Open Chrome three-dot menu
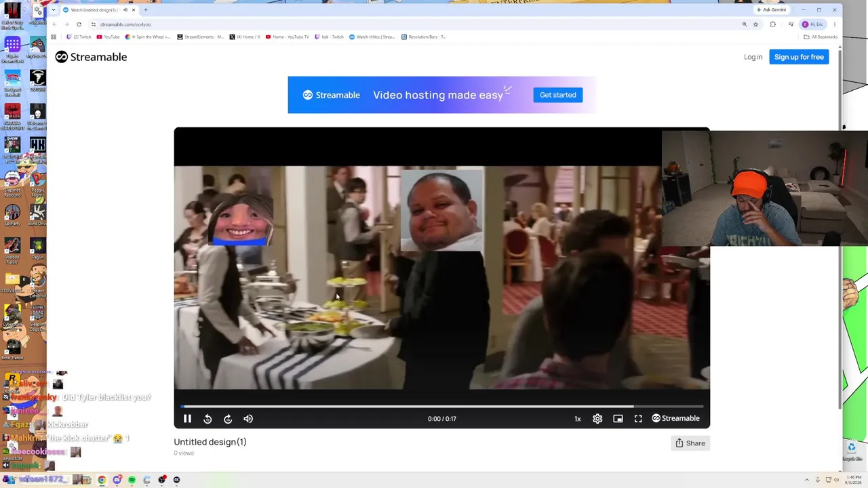Image resolution: width=868 pixels, height=488 pixels. [x=834, y=24]
